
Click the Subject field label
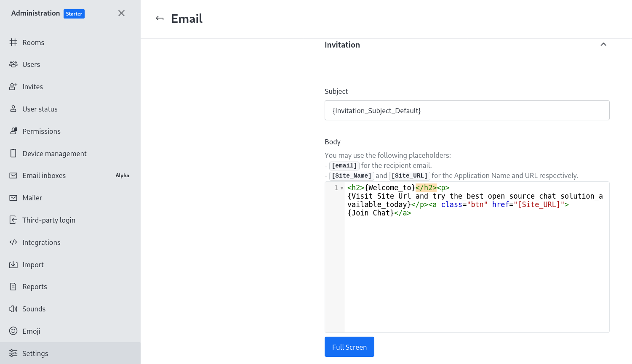(336, 91)
